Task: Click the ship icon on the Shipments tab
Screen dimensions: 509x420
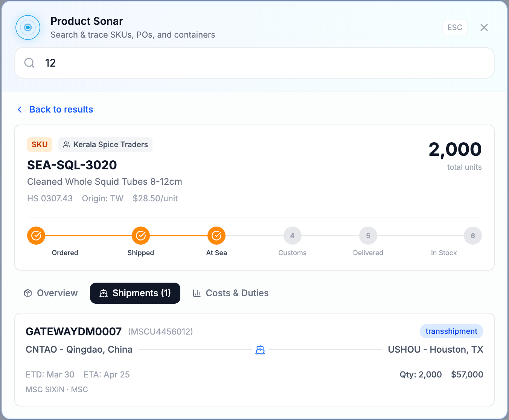Action: tap(103, 293)
